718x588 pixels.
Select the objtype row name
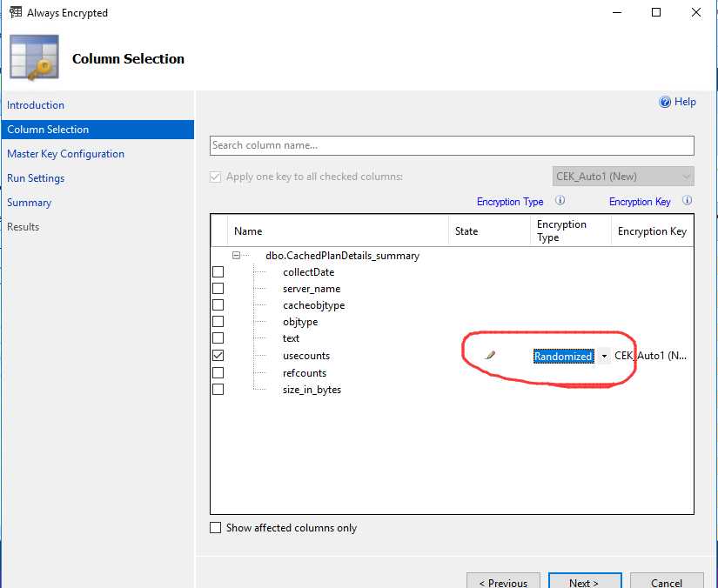[x=300, y=322]
